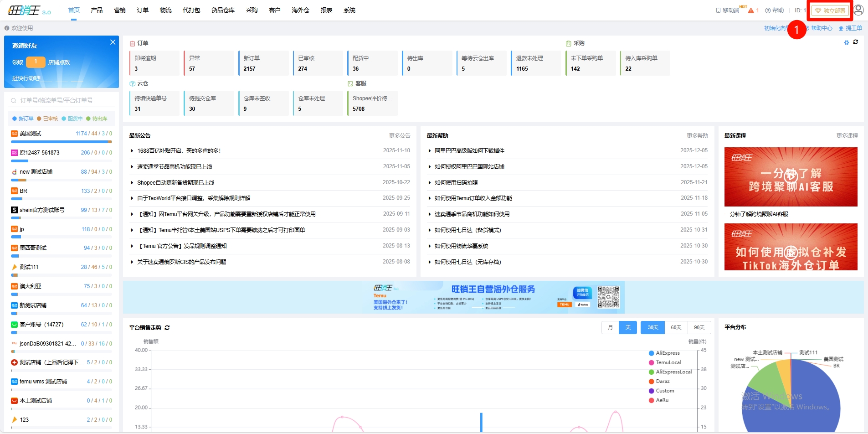Click the 独立部署 button
Image resolution: width=868 pixels, height=434 pixels.
(830, 10)
